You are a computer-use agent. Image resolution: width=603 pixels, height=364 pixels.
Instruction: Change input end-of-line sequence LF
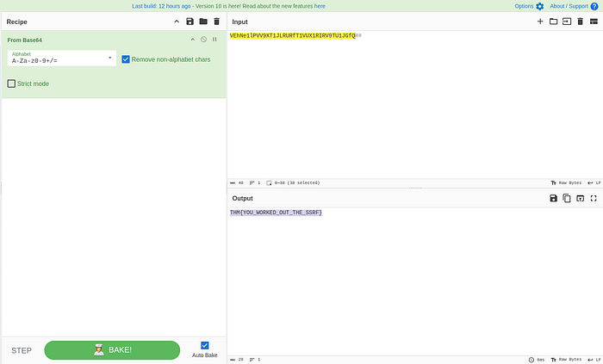point(594,183)
